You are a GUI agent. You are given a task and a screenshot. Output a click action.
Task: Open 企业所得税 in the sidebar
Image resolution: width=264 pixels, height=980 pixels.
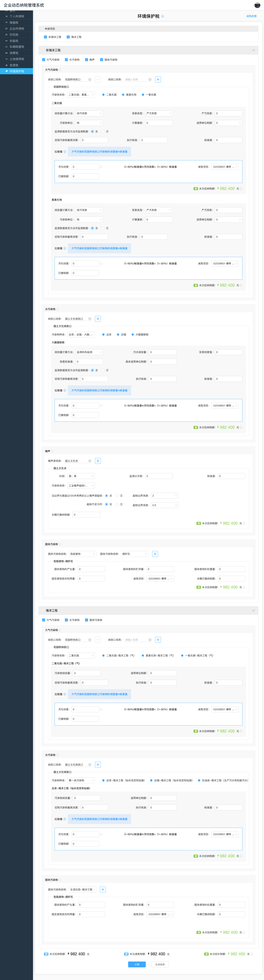[16, 29]
